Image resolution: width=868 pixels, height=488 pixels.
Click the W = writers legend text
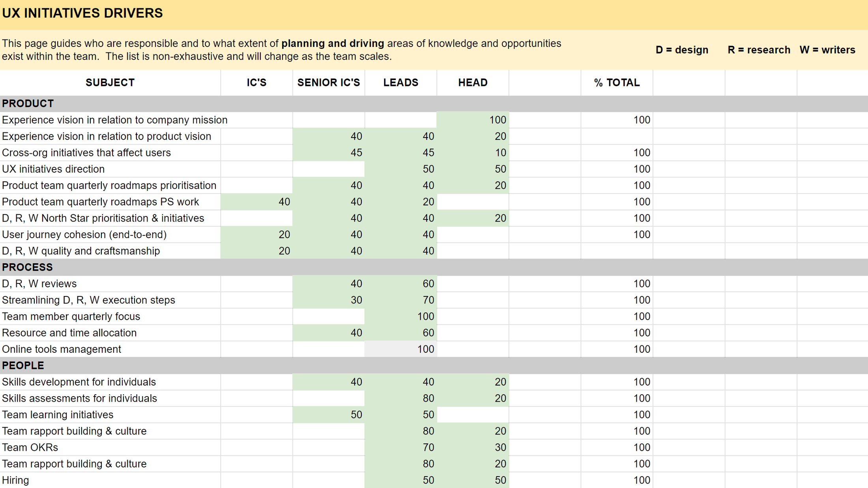pyautogui.click(x=827, y=50)
